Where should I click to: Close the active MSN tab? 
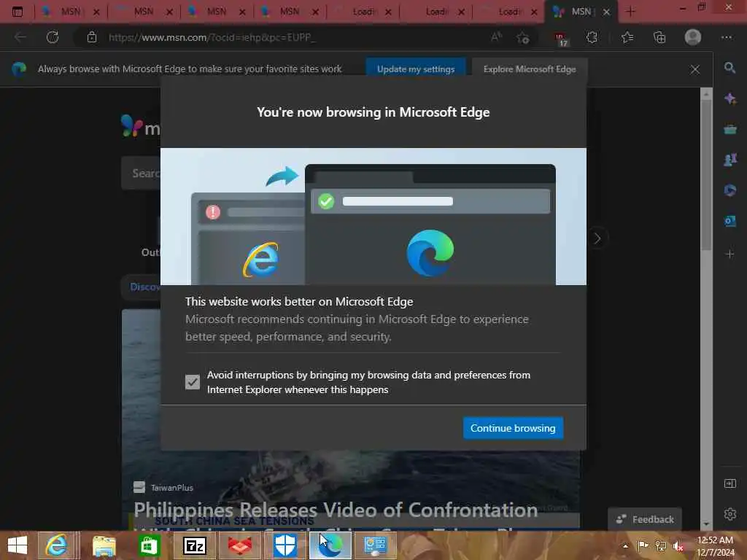click(x=606, y=12)
